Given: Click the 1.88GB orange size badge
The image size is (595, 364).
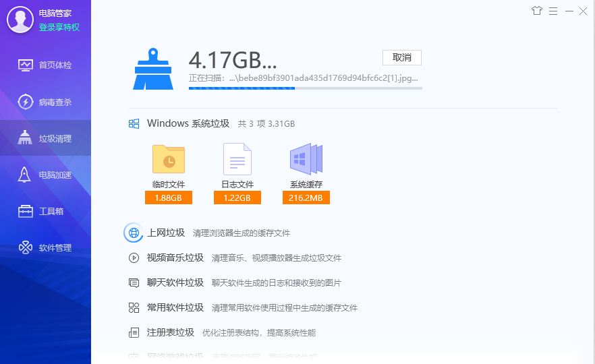Looking at the screenshot, I should click(169, 198).
